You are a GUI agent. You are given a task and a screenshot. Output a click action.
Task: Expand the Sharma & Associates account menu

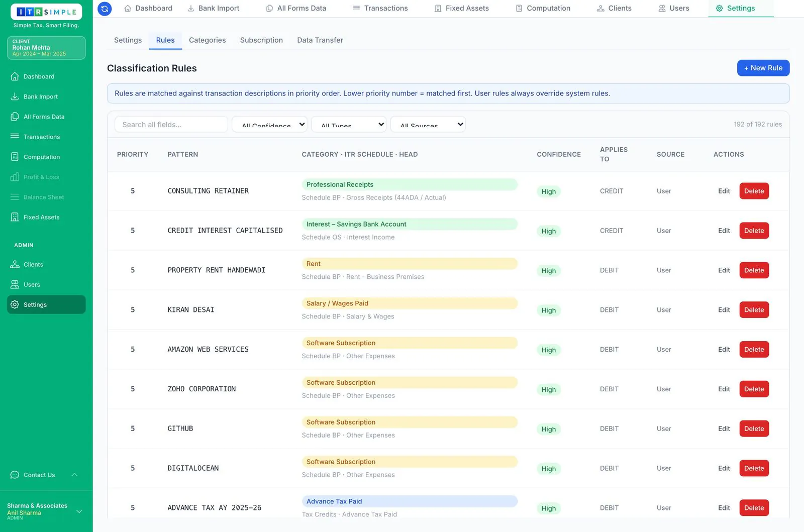(79, 511)
